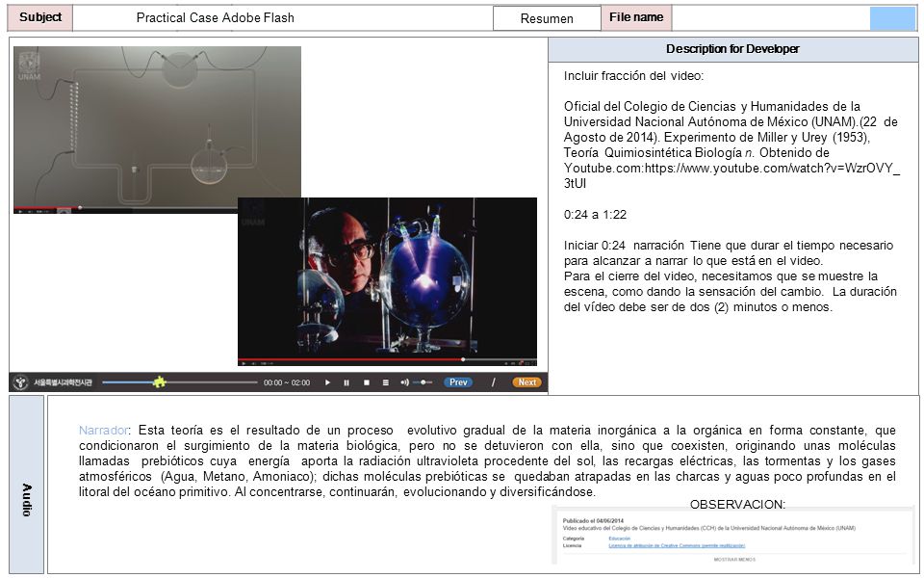Click the play button in the player bar
This screenshot has width=924, height=578.
pyautogui.click(x=327, y=382)
